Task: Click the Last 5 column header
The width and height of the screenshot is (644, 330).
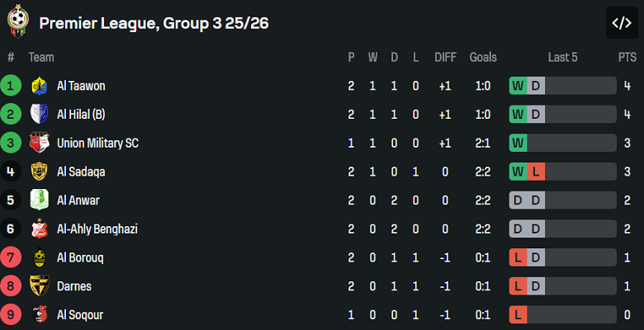Action: pyautogui.click(x=562, y=57)
